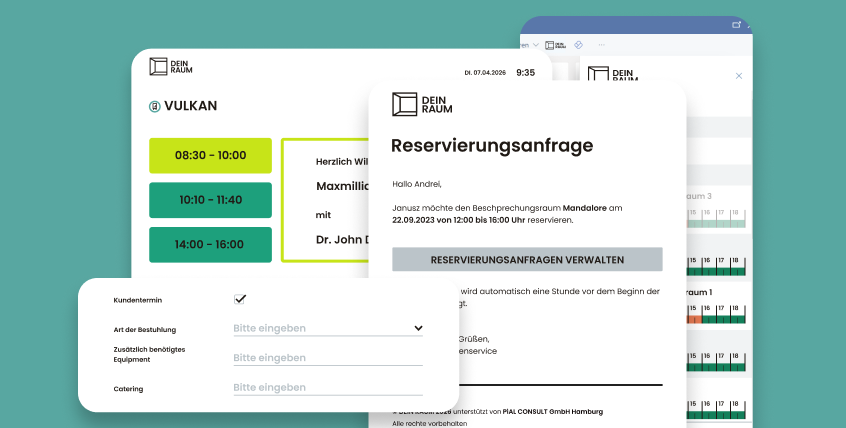Screen dimensions: 846x428
Task: Click the aum 3 label in the add-in panel
Action: click(699, 196)
